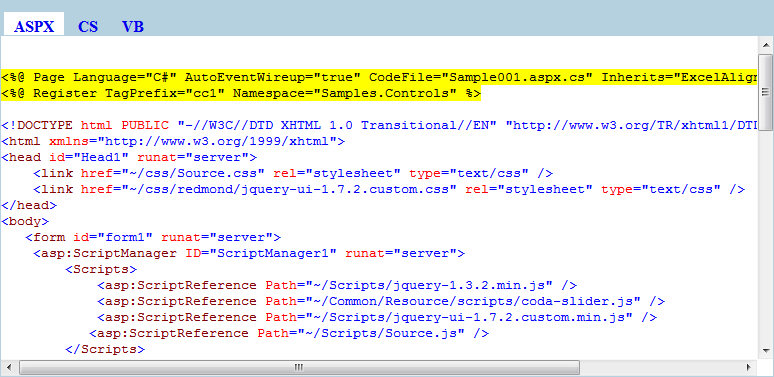Click the closing </Scripts> tag

pyautogui.click(x=105, y=349)
